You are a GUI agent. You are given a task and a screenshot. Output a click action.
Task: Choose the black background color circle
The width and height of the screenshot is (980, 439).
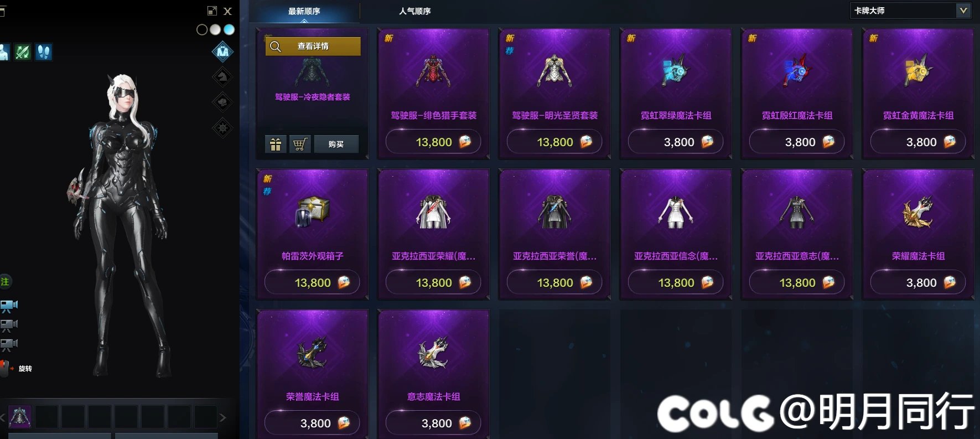pyautogui.click(x=202, y=30)
